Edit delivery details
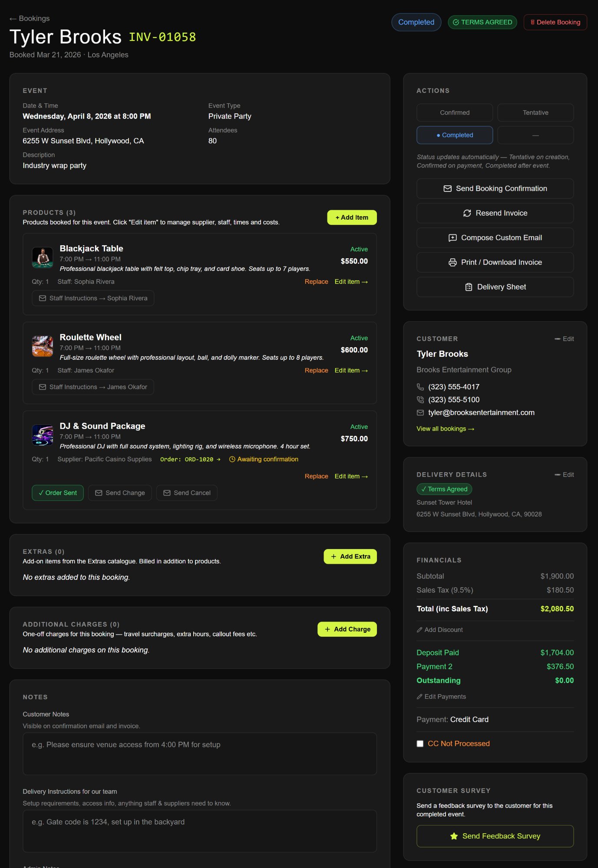 coord(564,475)
